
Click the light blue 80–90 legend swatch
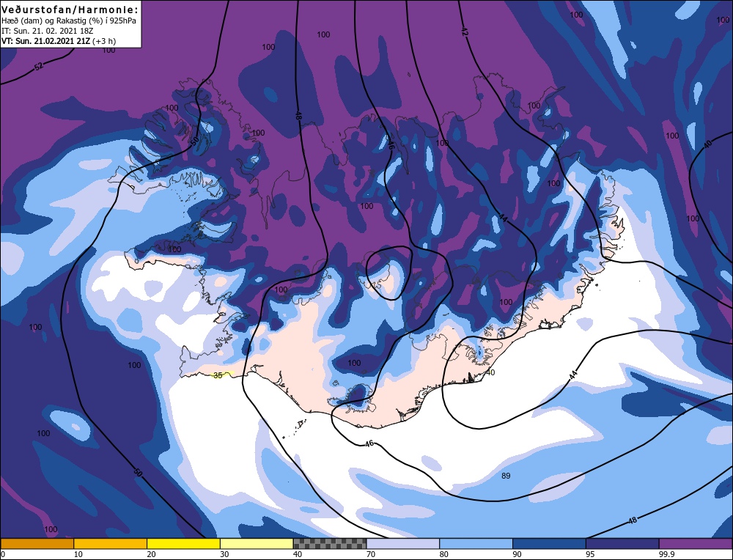pyautogui.click(x=476, y=543)
